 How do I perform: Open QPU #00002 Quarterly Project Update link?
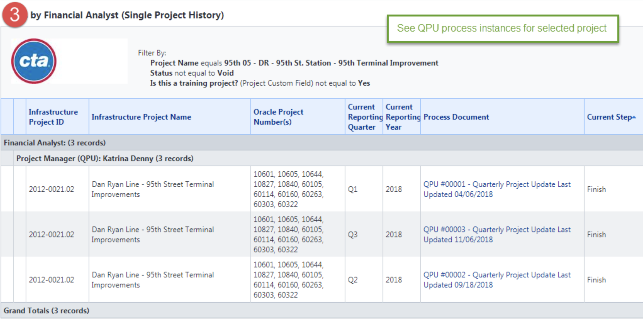click(497, 279)
